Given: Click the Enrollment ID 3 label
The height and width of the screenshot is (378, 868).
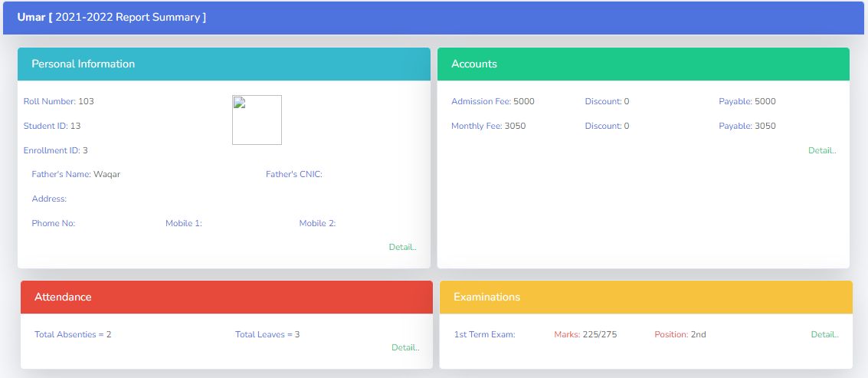Looking at the screenshot, I should pos(55,150).
